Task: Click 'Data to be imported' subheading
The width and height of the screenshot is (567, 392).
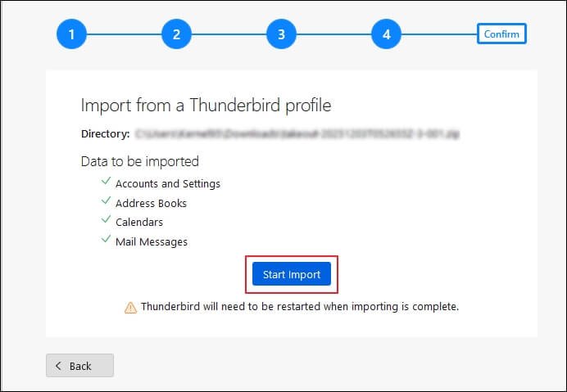Action: (x=140, y=161)
